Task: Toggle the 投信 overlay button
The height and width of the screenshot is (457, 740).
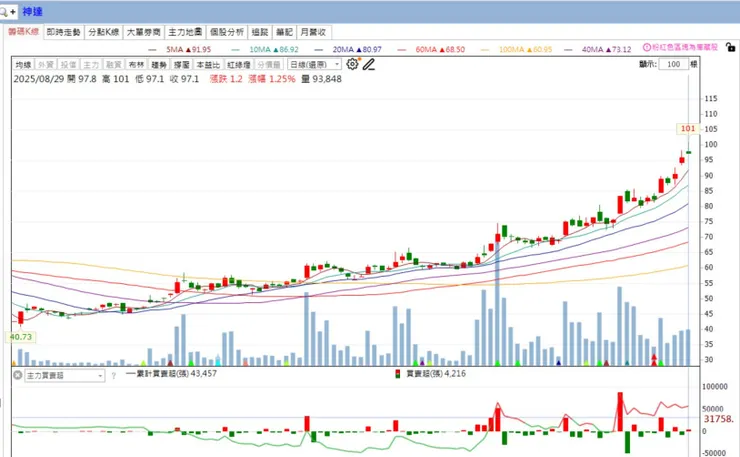Action: coord(68,65)
